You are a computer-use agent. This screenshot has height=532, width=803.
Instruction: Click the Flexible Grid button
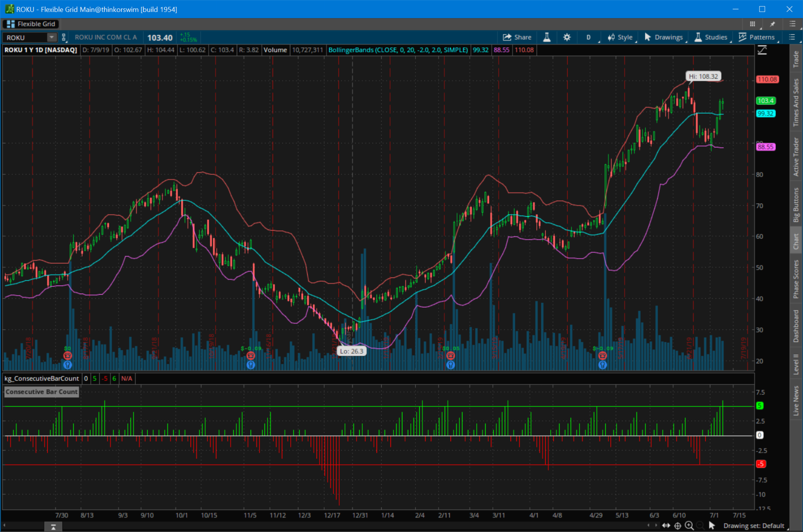coord(31,24)
